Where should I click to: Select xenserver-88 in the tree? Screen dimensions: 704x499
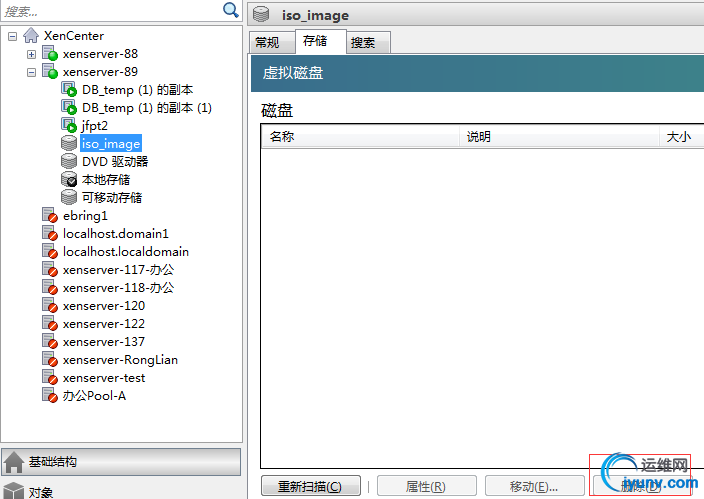pyautogui.click(x=100, y=54)
